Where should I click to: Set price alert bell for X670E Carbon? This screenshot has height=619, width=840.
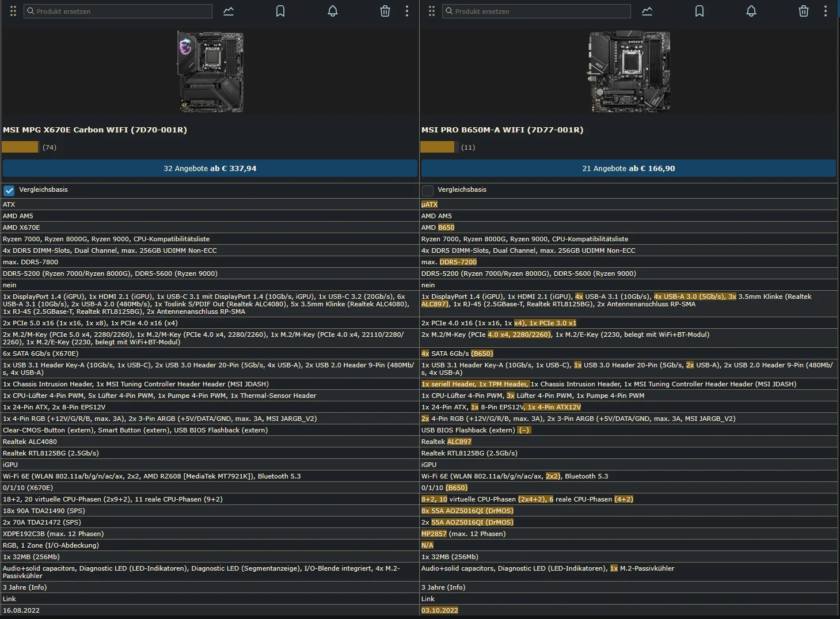(333, 11)
